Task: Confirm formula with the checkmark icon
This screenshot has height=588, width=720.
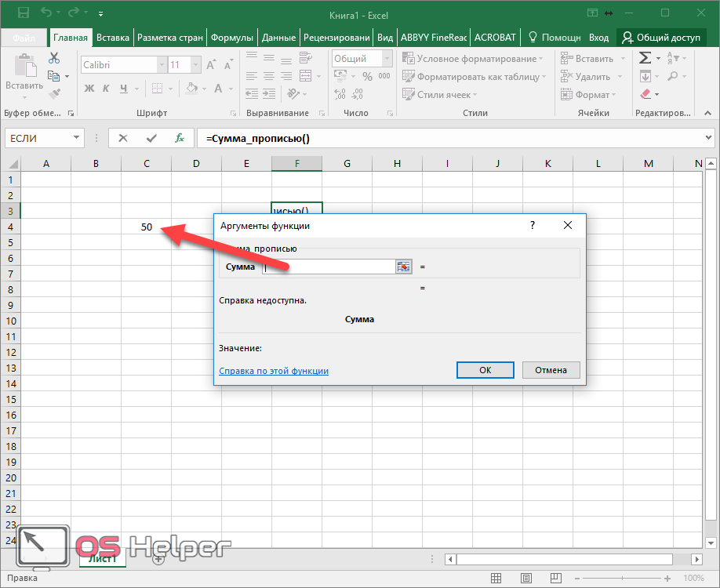Action: click(x=151, y=138)
